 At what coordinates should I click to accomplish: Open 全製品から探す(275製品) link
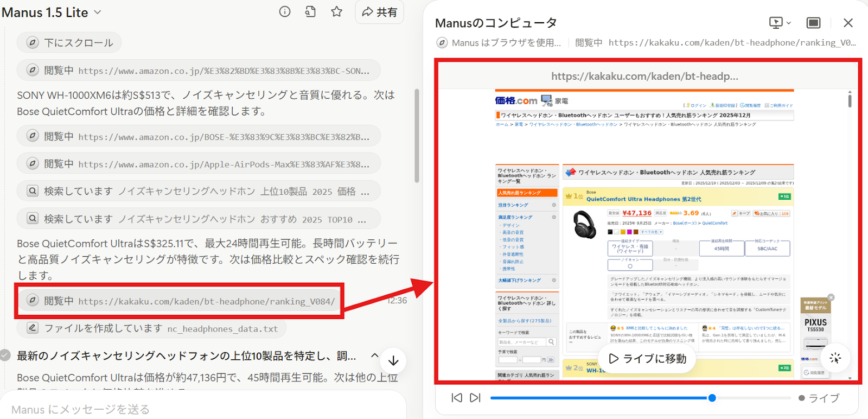click(525, 321)
